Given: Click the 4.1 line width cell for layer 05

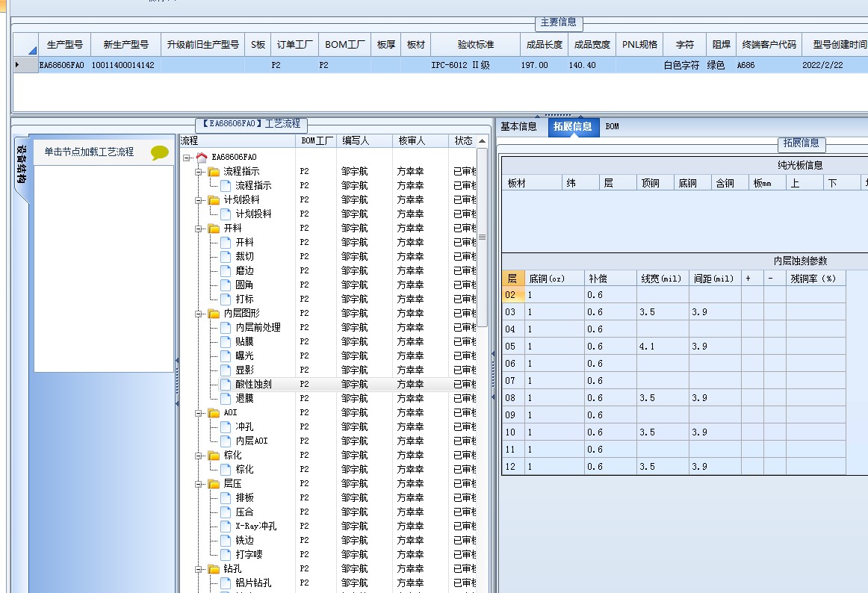Looking at the screenshot, I should [x=663, y=347].
